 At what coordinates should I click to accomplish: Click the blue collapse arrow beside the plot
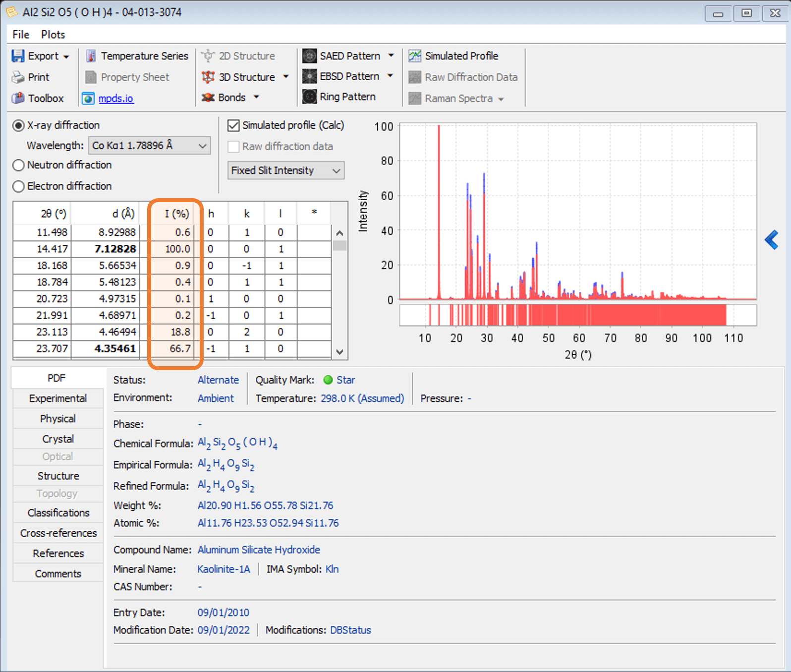771,240
